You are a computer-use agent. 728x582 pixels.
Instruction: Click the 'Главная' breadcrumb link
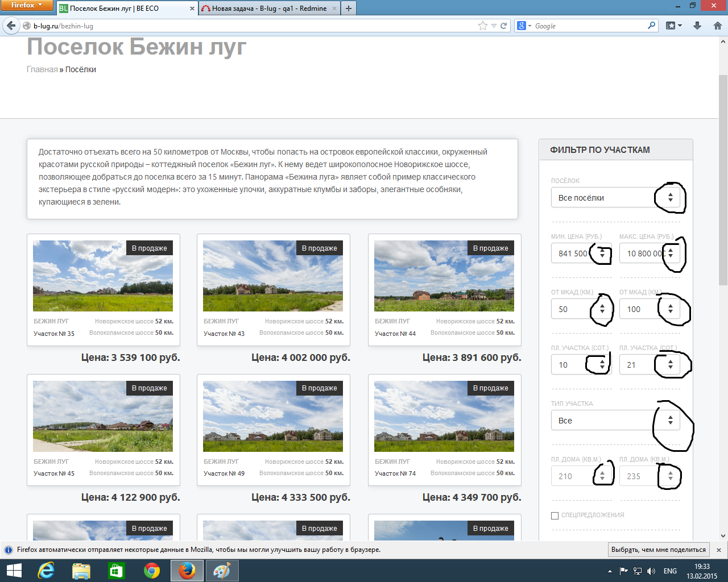click(42, 69)
